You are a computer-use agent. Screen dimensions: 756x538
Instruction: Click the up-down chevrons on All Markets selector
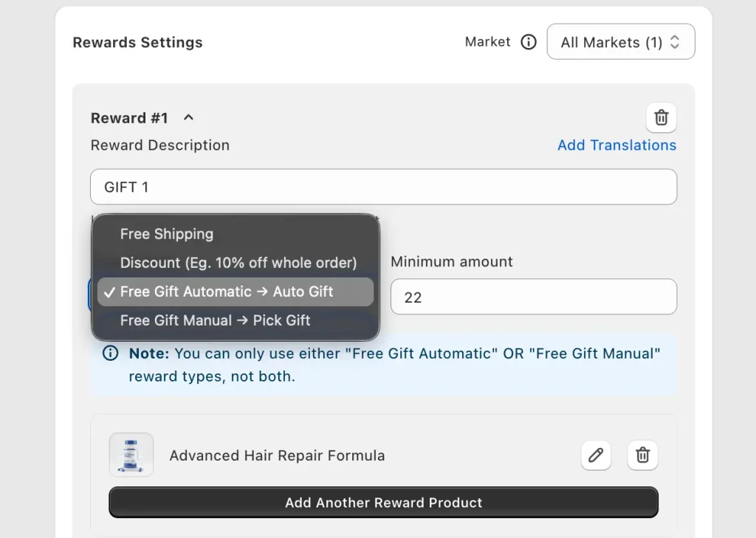click(675, 41)
